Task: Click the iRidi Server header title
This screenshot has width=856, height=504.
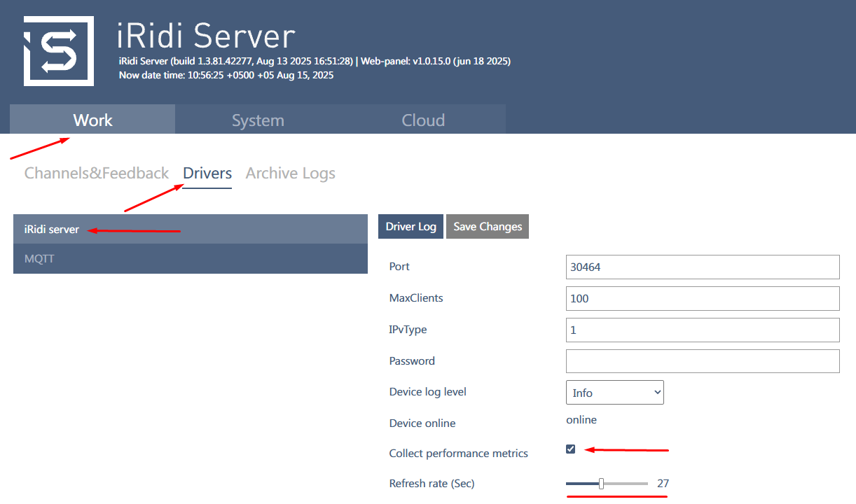Action: pos(207,36)
